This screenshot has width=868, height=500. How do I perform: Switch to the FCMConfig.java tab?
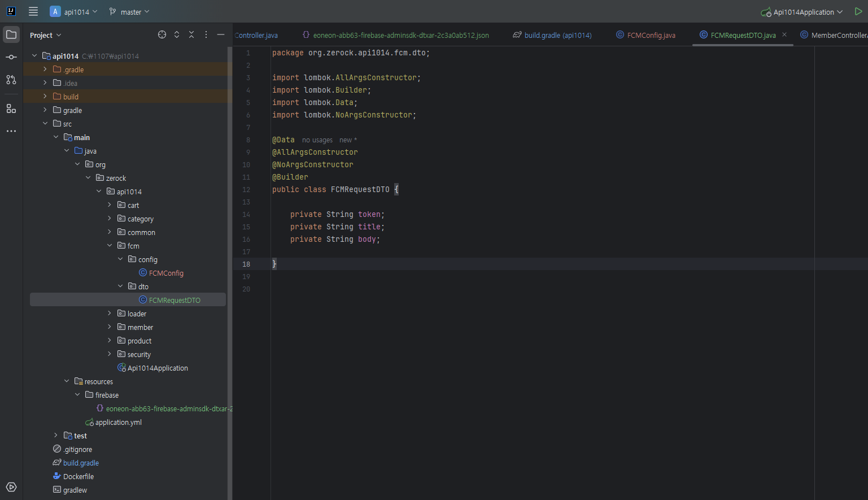(x=651, y=35)
